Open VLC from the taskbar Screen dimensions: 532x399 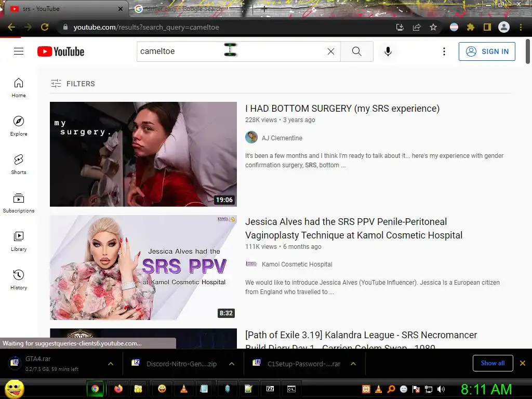pos(184,389)
